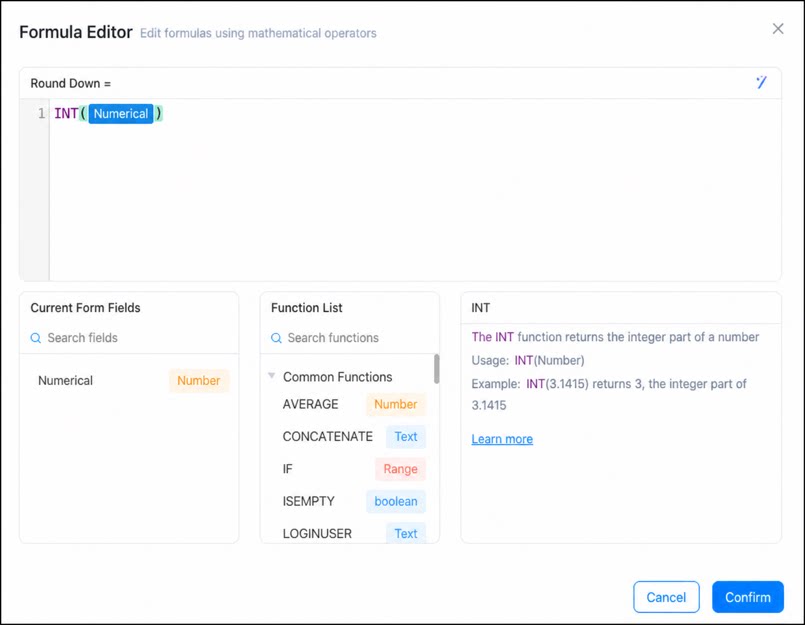Screen dimensions: 805x625
Task: Insert the Numerical form field
Action: (x=129, y=381)
